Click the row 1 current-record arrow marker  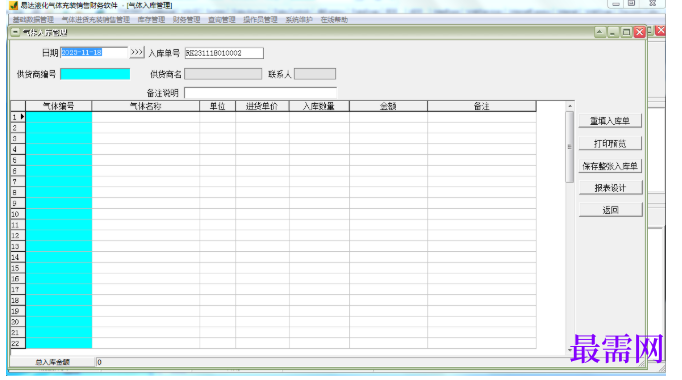click(22, 117)
